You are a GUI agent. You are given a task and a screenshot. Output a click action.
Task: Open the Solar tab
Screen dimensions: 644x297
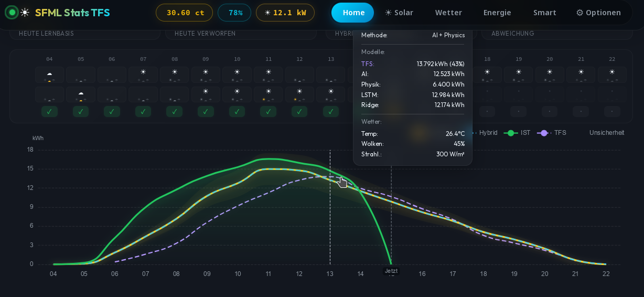coord(399,13)
